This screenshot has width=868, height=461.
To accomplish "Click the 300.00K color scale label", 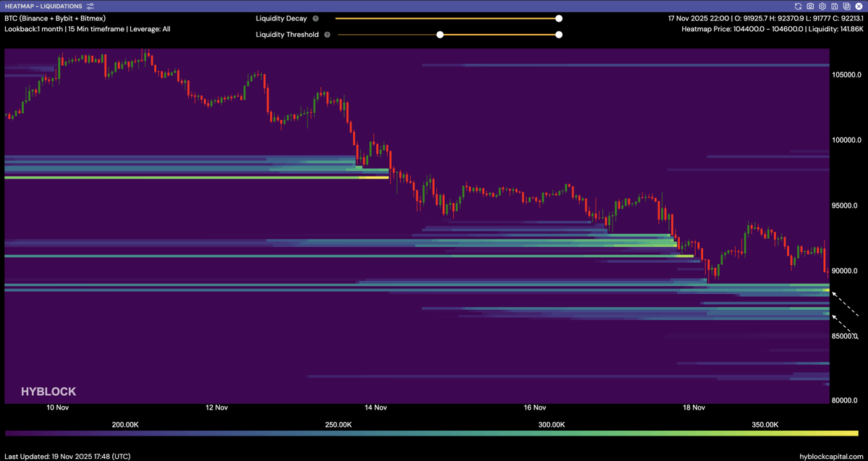I will (x=552, y=425).
